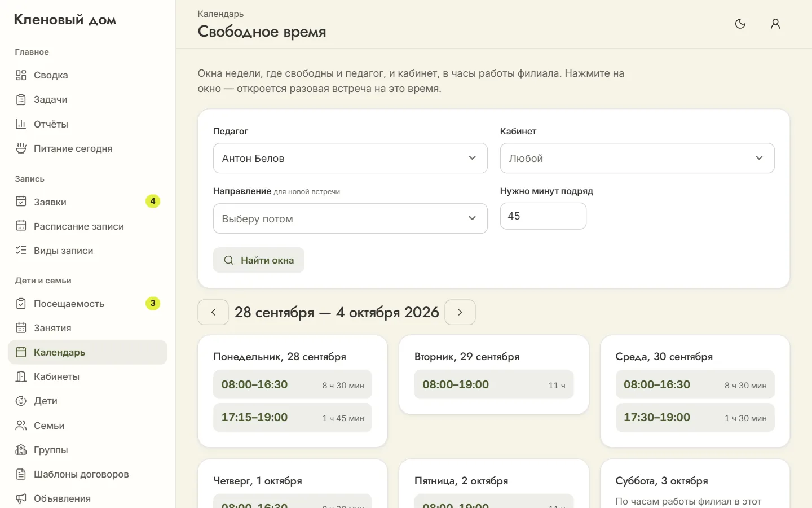This screenshot has width=812, height=508.
Task: Expand the Направление dropdown Выберу потом
Action: pos(350,218)
